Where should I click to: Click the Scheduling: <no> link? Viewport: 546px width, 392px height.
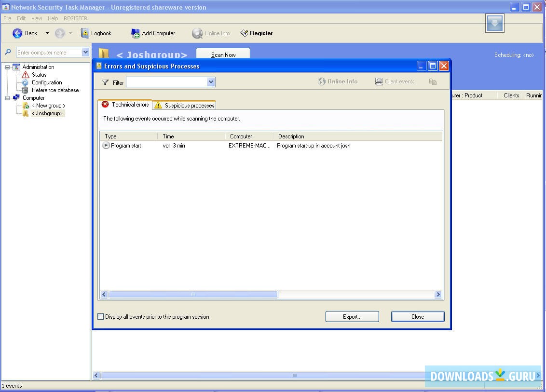pos(514,55)
